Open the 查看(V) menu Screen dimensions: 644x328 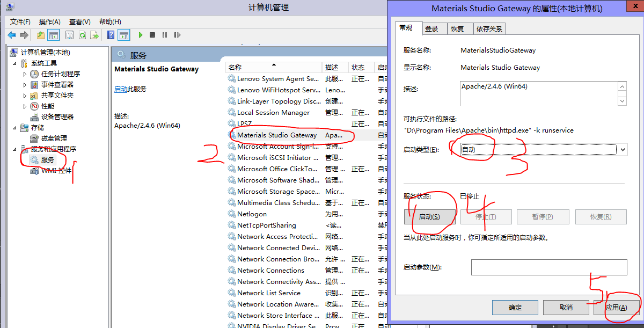tap(80, 21)
